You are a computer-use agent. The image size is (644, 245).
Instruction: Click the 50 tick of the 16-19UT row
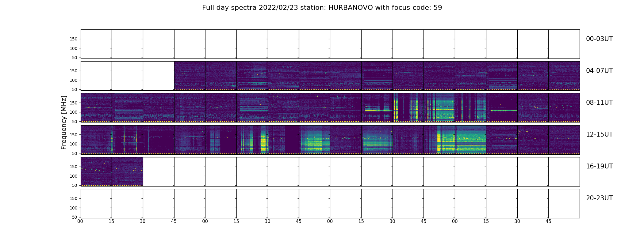click(75, 185)
